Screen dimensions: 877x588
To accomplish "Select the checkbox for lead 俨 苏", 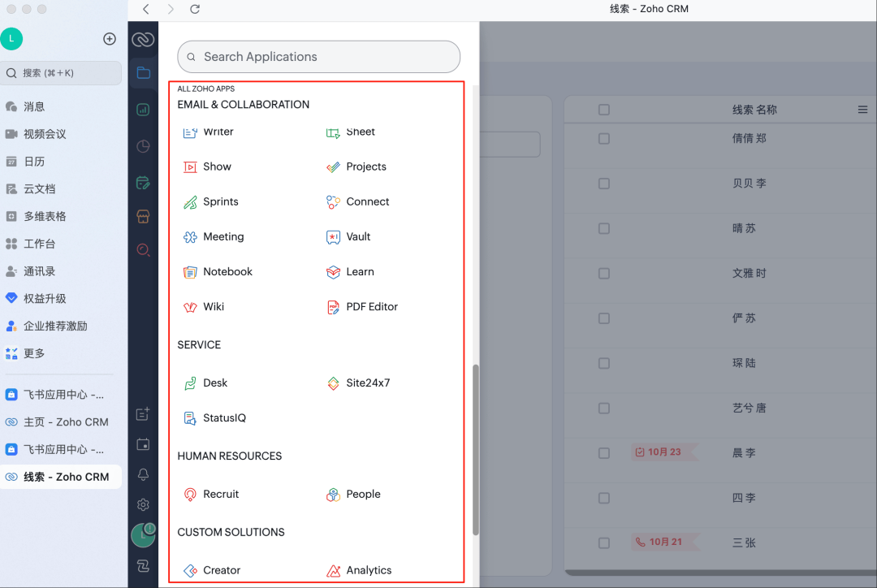I will (x=604, y=318).
